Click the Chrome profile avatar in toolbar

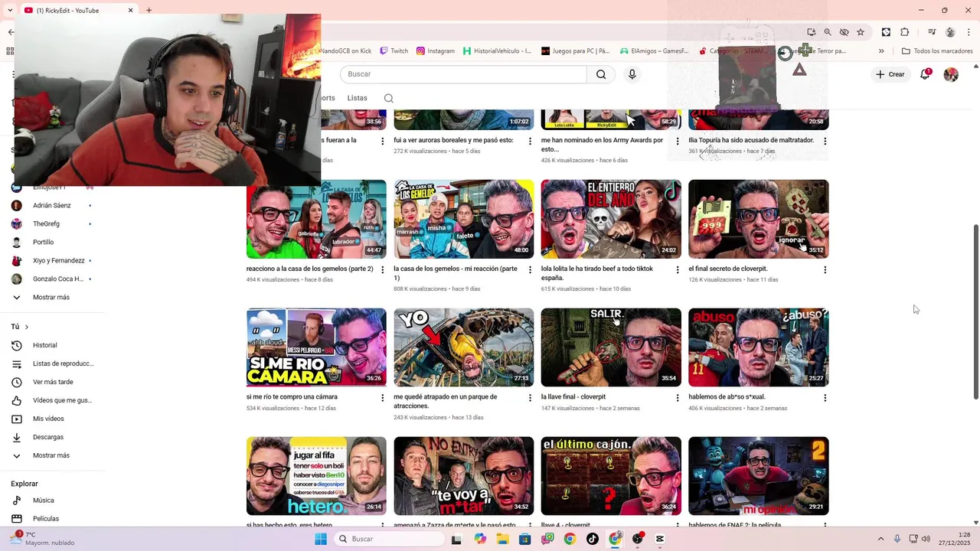(x=950, y=32)
